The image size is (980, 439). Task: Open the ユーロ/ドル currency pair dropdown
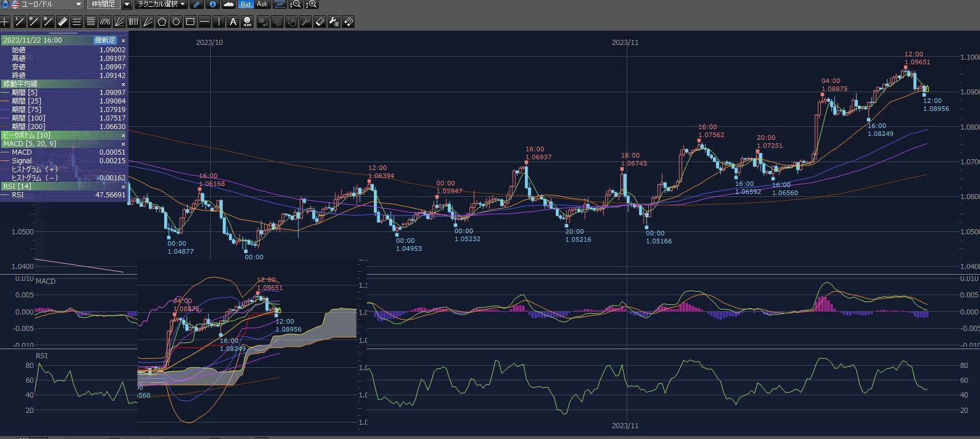79,5
